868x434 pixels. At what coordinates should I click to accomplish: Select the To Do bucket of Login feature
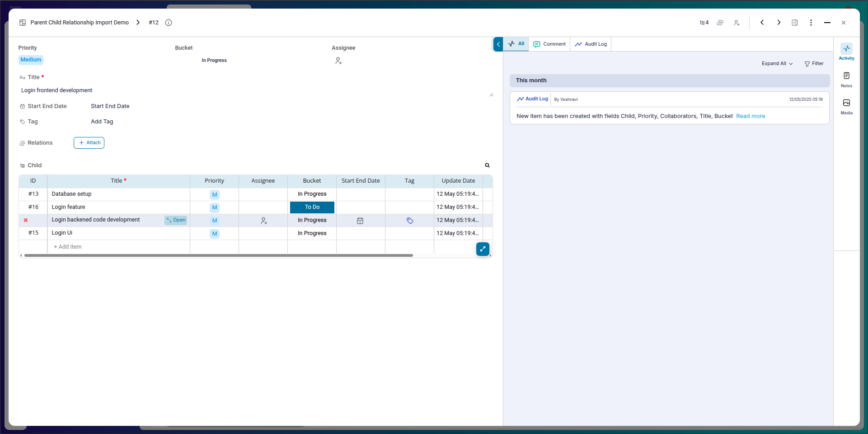312,208
